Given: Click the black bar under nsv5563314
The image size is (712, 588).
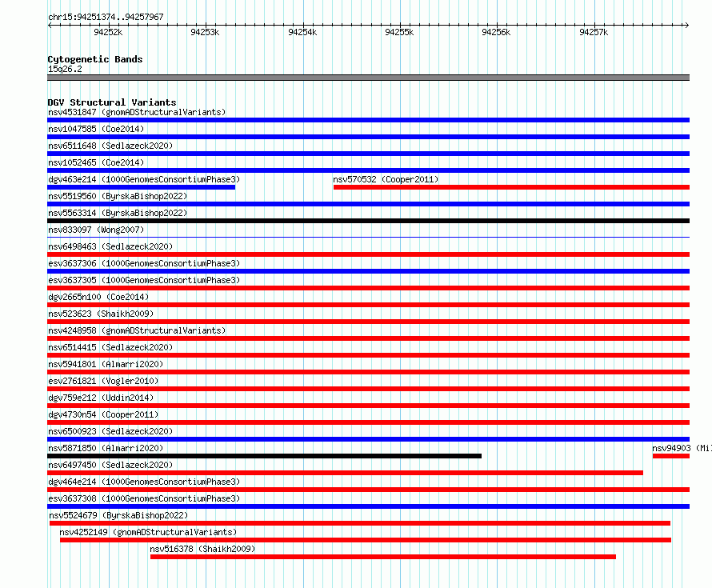Looking at the screenshot, I should [368, 221].
